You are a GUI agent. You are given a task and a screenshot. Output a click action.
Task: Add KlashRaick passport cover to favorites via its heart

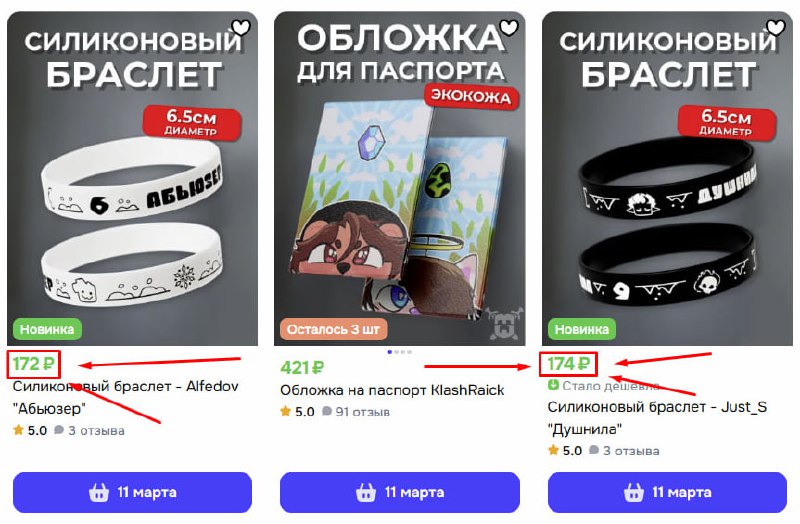508,27
